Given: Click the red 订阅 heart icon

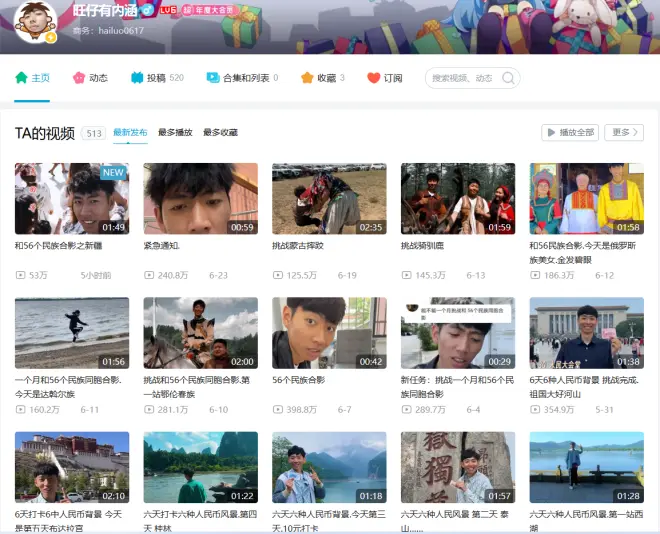Looking at the screenshot, I should pos(374,78).
